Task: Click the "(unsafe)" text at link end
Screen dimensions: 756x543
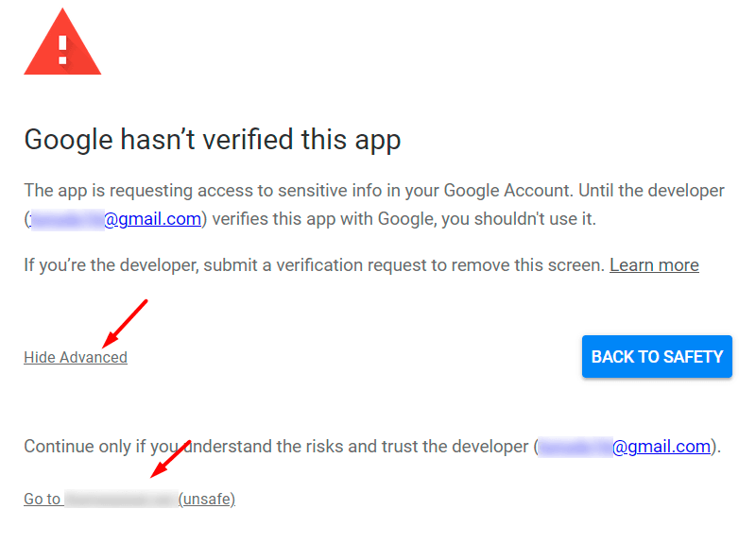Action: click(x=207, y=500)
